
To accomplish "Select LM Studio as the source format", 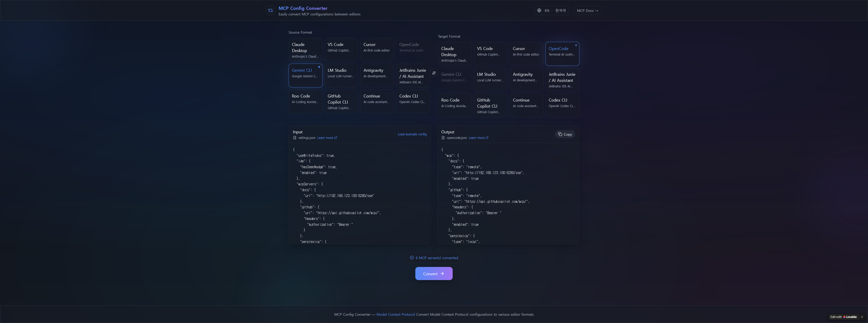I will click(x=341, y=75).
